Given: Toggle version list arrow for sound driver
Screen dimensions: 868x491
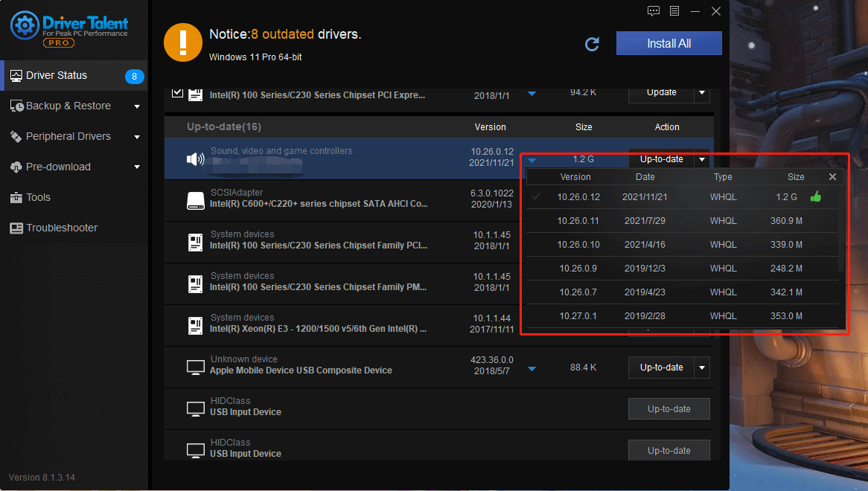Looking at the screenshot, I should point(532,161).
